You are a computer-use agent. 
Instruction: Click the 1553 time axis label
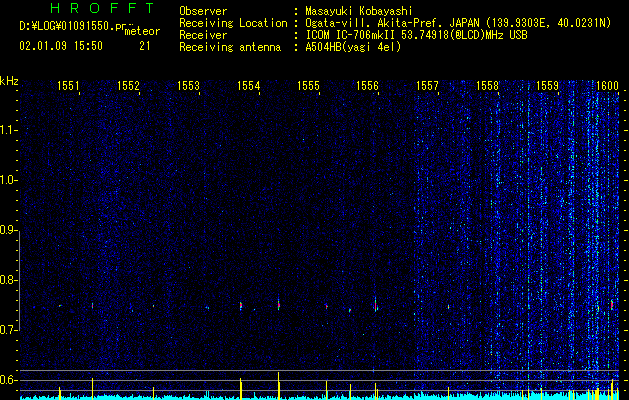[188, 85]
